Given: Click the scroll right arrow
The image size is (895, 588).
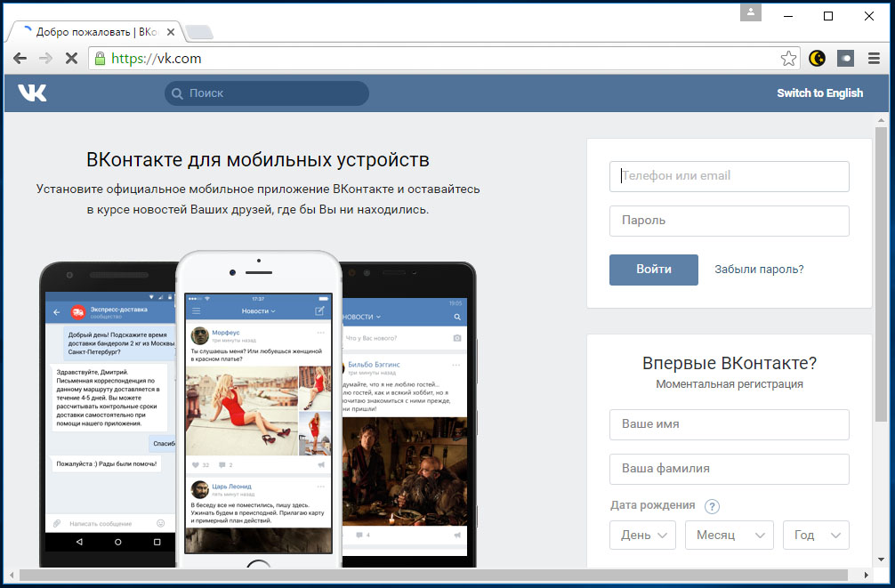Looking at the screenshot, I should (867, 575).
